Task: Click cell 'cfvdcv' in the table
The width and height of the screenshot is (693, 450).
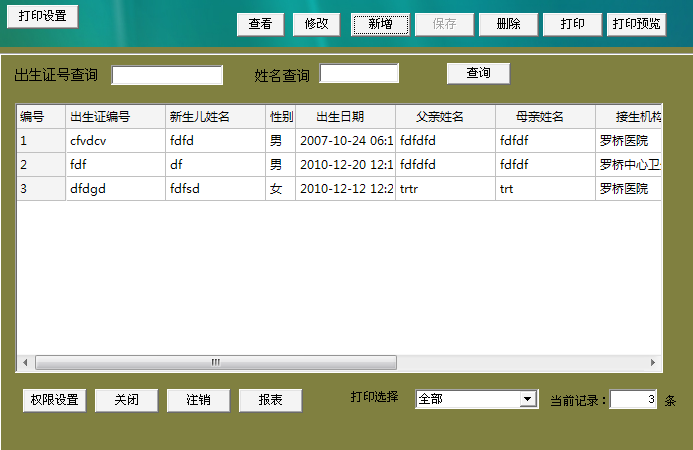Action: [115, 141]
